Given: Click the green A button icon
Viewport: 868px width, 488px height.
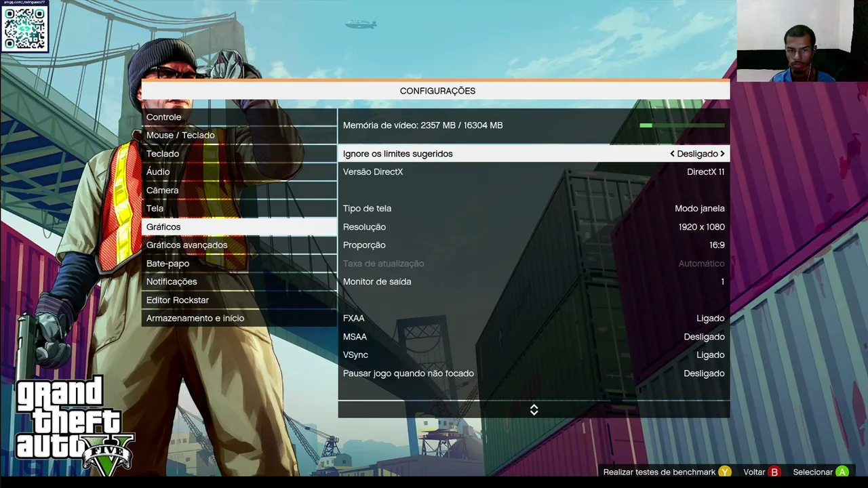Looking at the screenshot, I should pyautogui.click(x=842, y=472).
